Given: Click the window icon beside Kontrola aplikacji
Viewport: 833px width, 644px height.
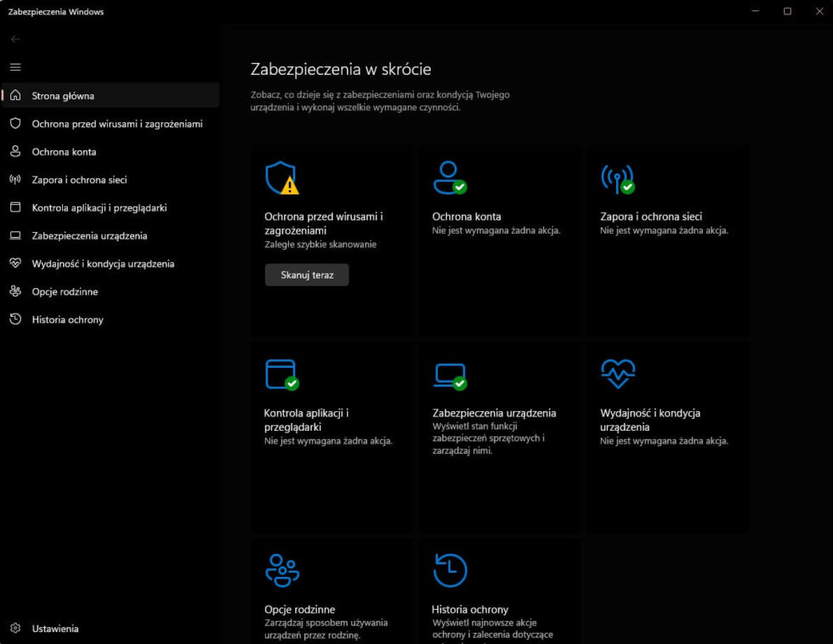Looking at the screenshot, I should [15, 207].
